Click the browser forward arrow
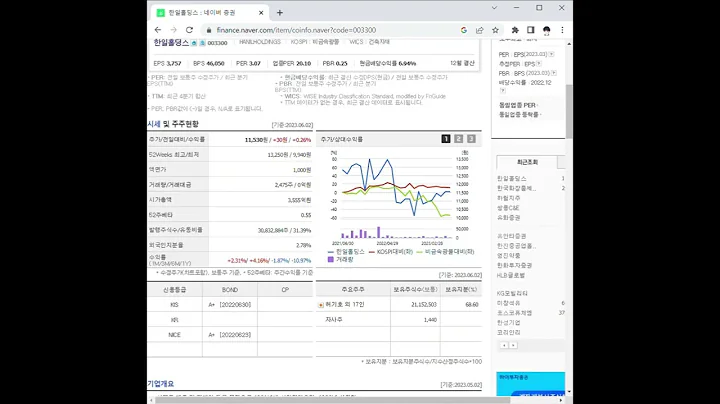 [x=174, y=30]
